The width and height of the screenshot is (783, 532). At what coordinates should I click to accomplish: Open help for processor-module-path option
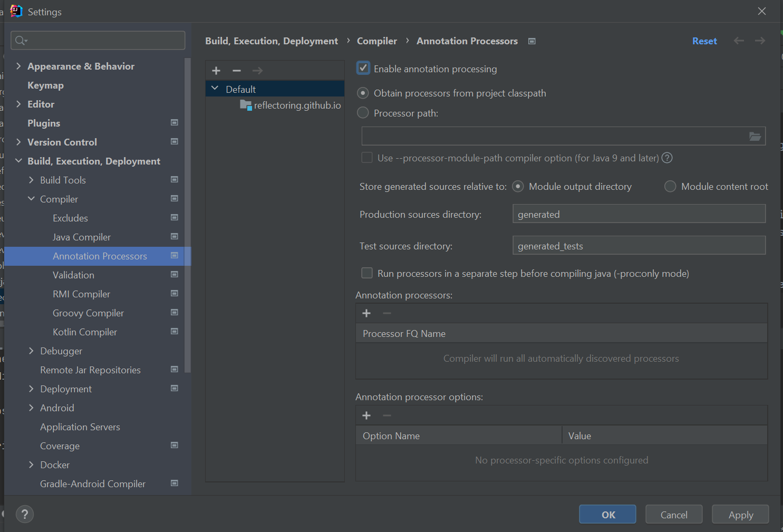tap(667, 158)
